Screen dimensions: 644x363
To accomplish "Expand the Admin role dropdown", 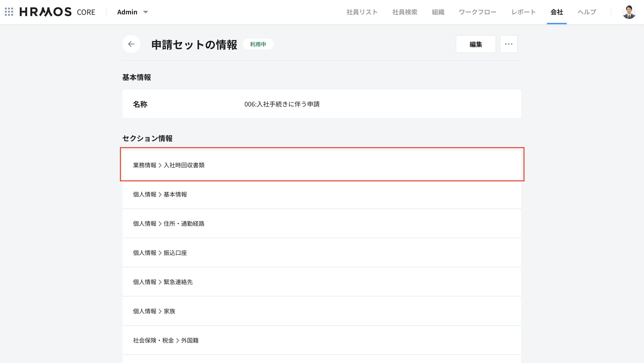I will (x=133, y=12).
